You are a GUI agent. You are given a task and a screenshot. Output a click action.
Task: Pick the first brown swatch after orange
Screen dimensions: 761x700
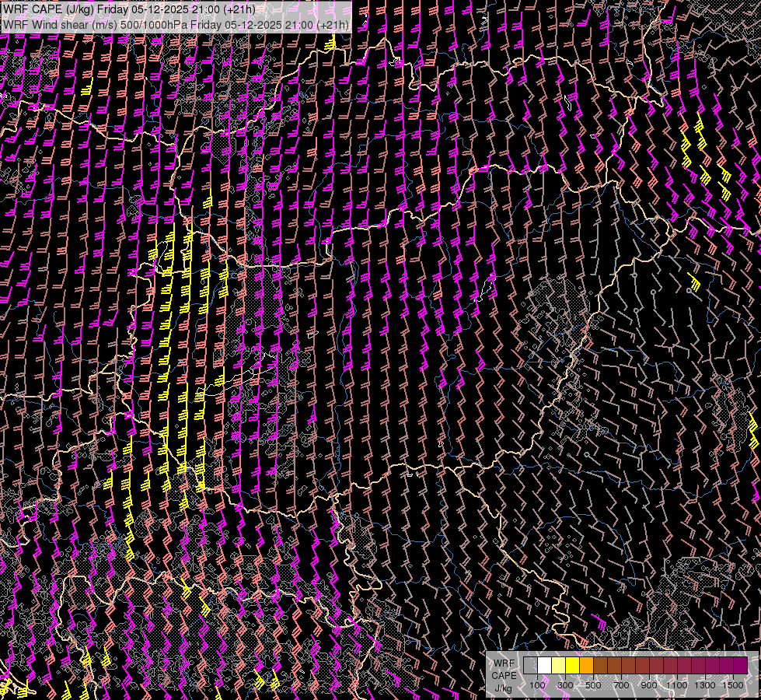pos(600,665)
